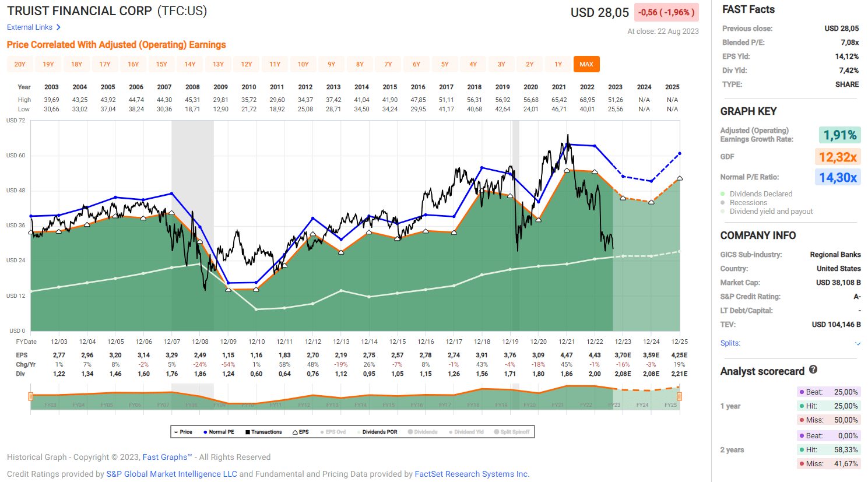Image resolution: width=868 pixels, height=482 pixels.
Task: Toggle the Normal PE line indicator
Action: pyautogui.click(x=221, y=431)
